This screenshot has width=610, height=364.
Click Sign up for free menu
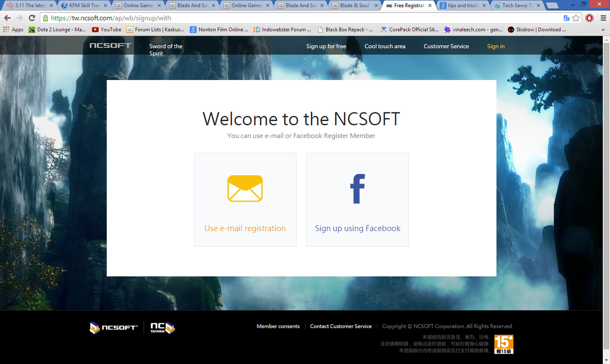[x=326, y=46]
